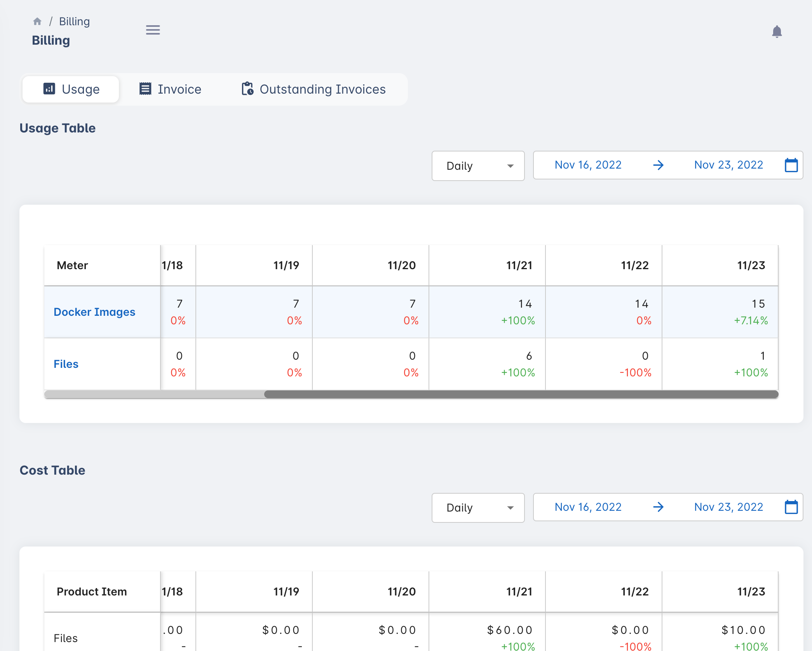
Task: Click the Invoice receipt icon
Action: (145, 89)
